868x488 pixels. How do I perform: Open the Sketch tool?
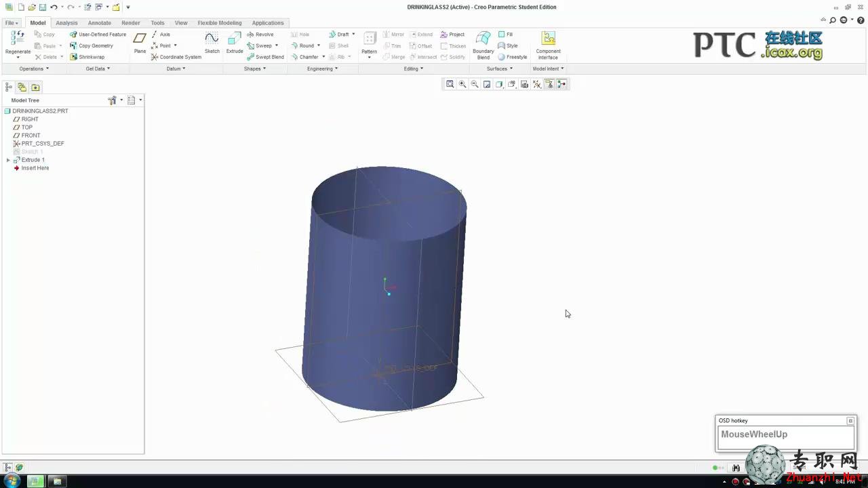click(212, 43)
